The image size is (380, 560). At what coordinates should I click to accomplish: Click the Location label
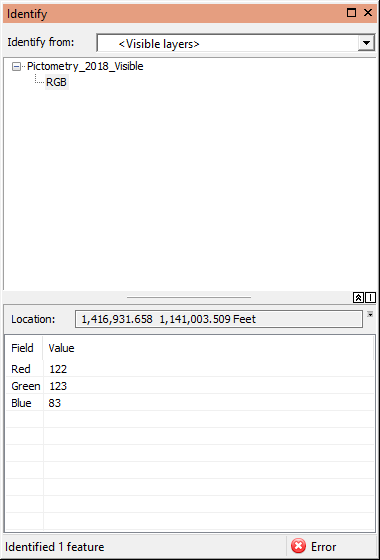point(33,319)
